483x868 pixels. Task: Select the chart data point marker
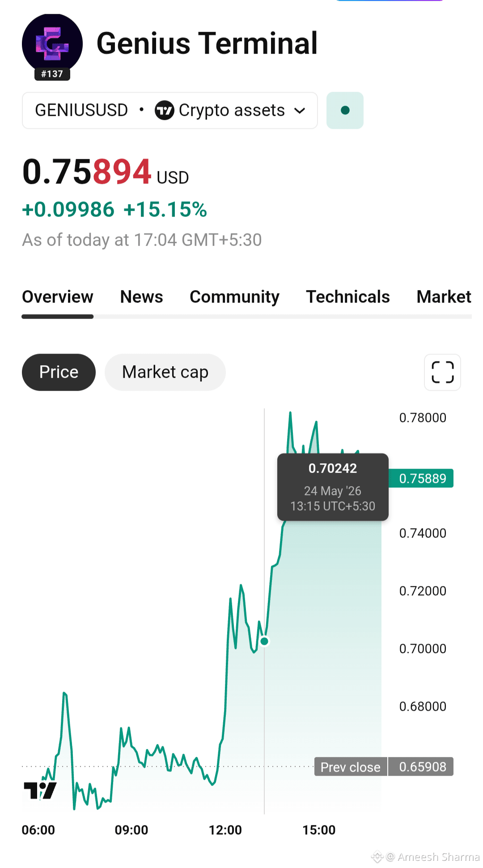pos(264,641)
